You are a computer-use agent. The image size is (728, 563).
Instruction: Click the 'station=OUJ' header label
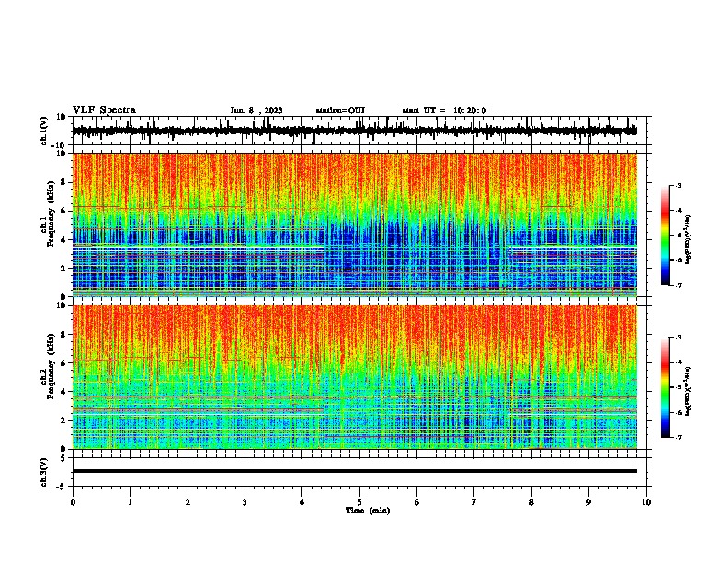click(x=340, y=110)
